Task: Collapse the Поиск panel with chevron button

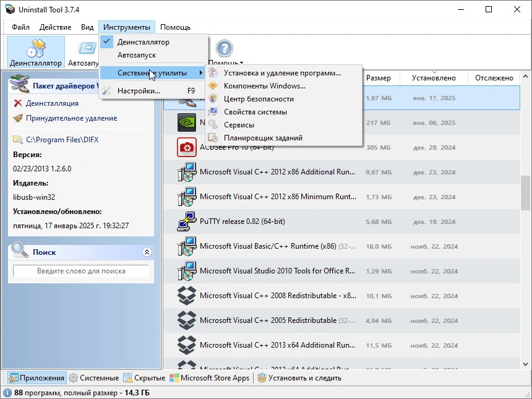Action: (147, 252)
